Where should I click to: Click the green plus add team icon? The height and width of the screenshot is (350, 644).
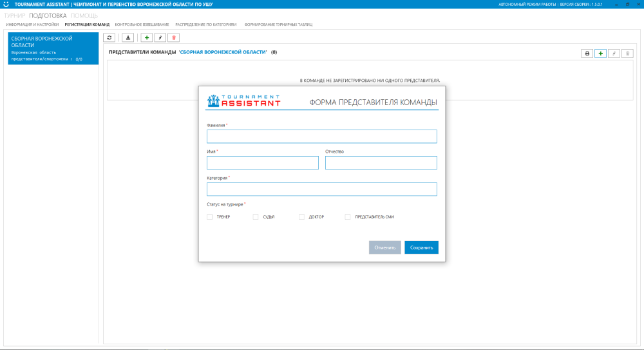pos(147,38)
